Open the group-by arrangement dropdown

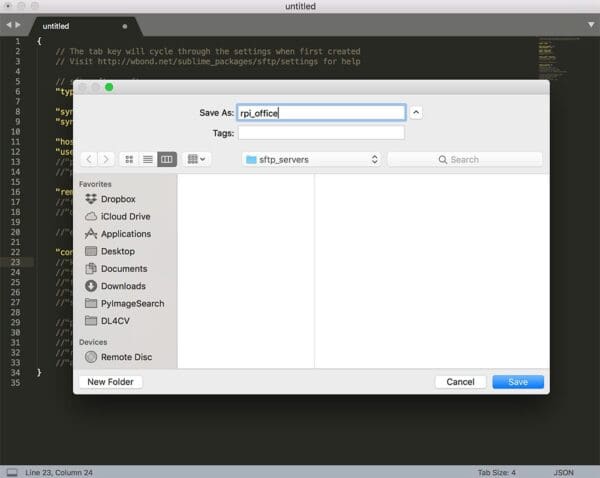[x=197, y=159]
